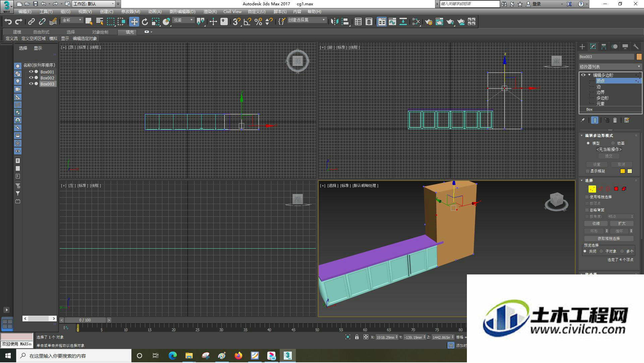Open the Layer Explorer
The width and height of the screenshot is (644, 363).
click(x=369, y=22)
